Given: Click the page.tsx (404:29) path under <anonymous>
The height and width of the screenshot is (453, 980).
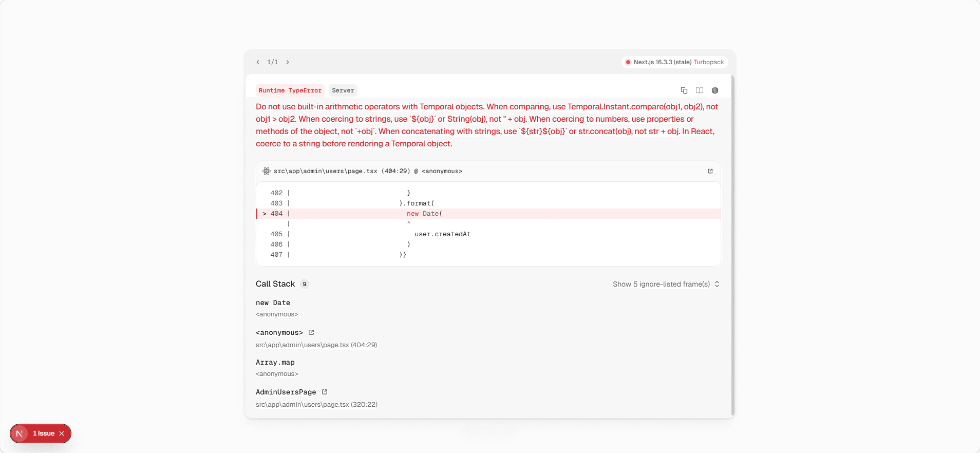Looking at the screenshot, I should [316, 345].
